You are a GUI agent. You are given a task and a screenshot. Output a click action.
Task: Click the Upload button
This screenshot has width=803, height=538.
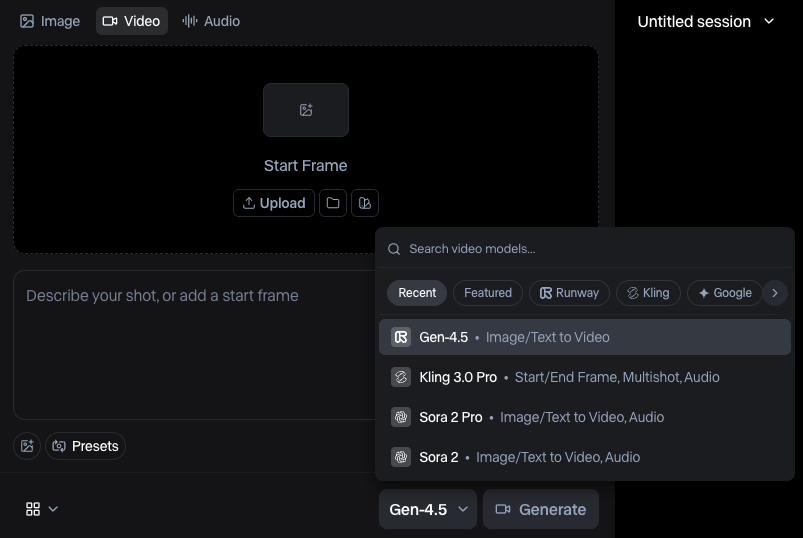(x=274, y=203)
